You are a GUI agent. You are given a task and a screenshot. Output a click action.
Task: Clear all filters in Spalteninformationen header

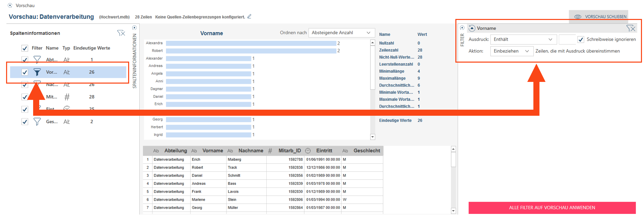121,33
